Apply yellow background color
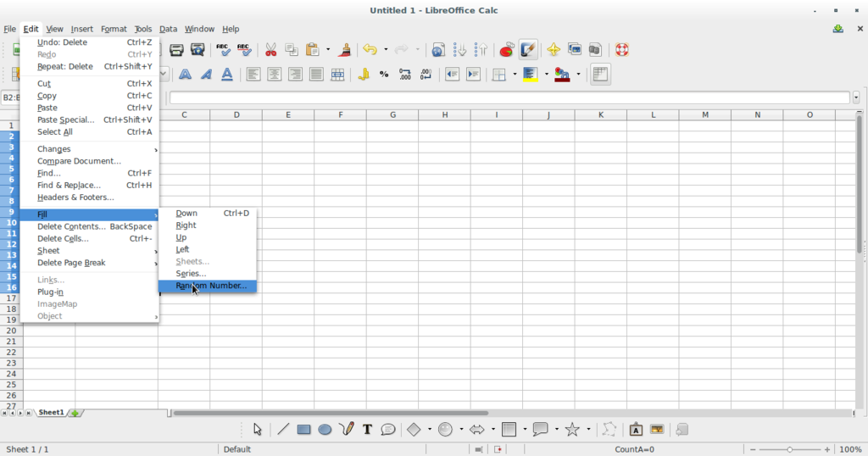 tap(531, 74)
